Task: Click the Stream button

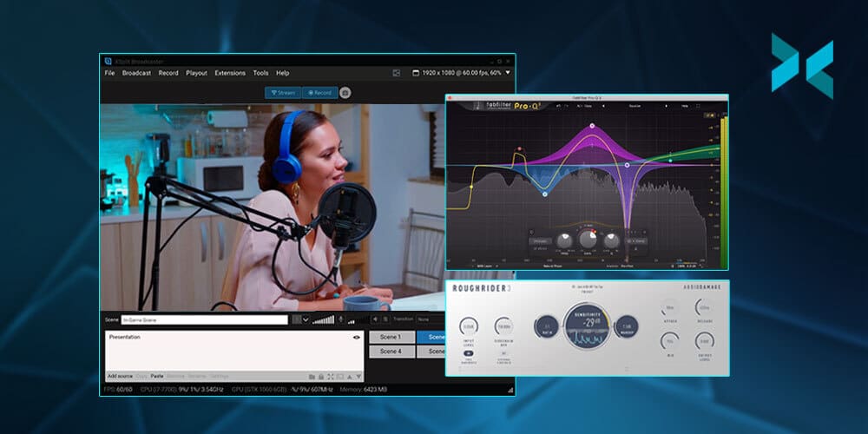Action: [x=283, y=92]
